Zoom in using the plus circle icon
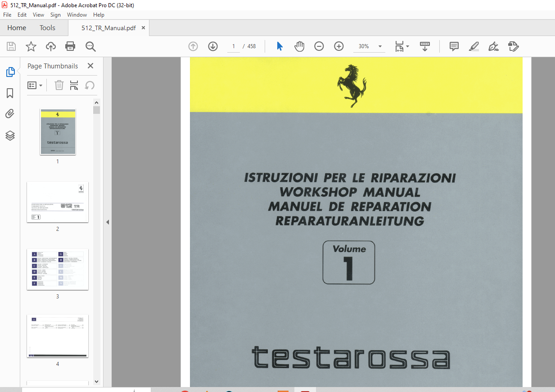555x392 pixels. [339, 46]
